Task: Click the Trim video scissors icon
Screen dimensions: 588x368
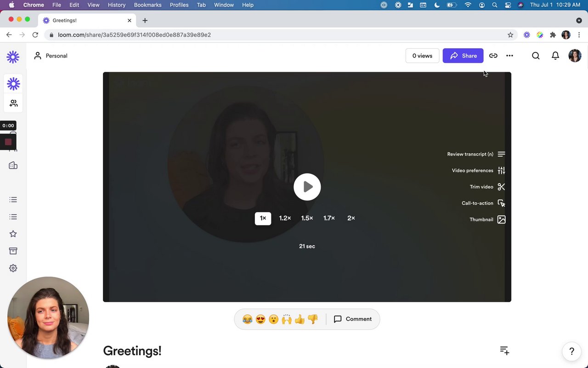Action: (x=501, y=187)
